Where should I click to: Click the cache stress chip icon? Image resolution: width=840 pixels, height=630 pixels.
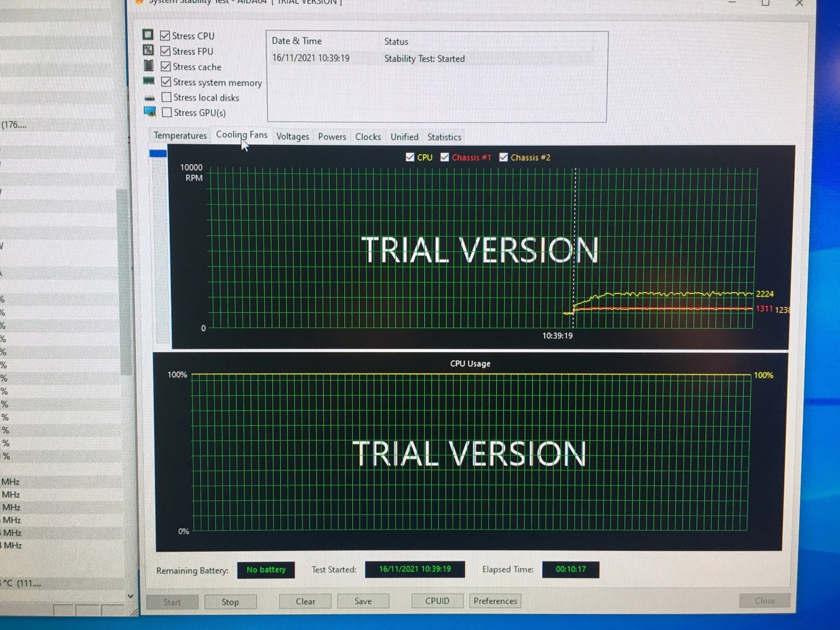(x=149, y=66)
